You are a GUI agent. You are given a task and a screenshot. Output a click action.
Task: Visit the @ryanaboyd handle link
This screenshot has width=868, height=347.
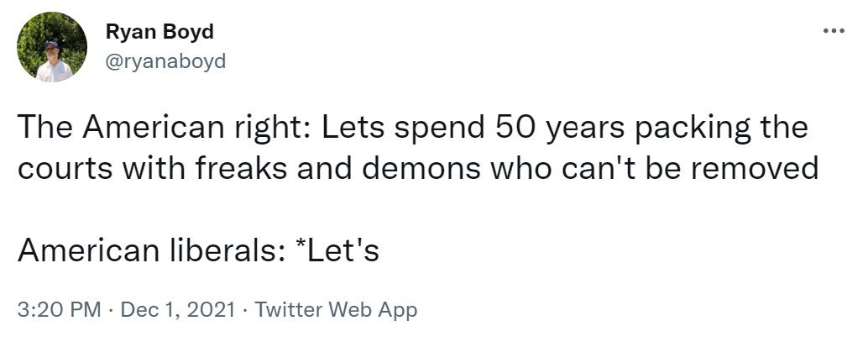click(165, 61)
